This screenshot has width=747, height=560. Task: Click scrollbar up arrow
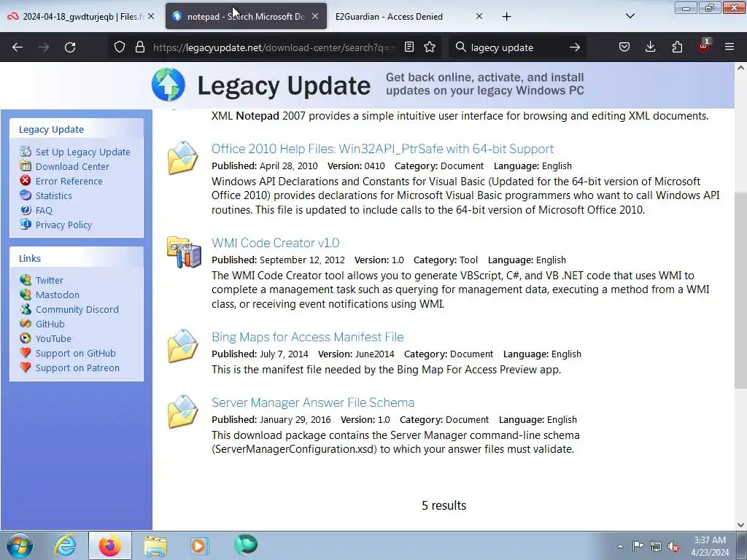[x=740, y=68]
